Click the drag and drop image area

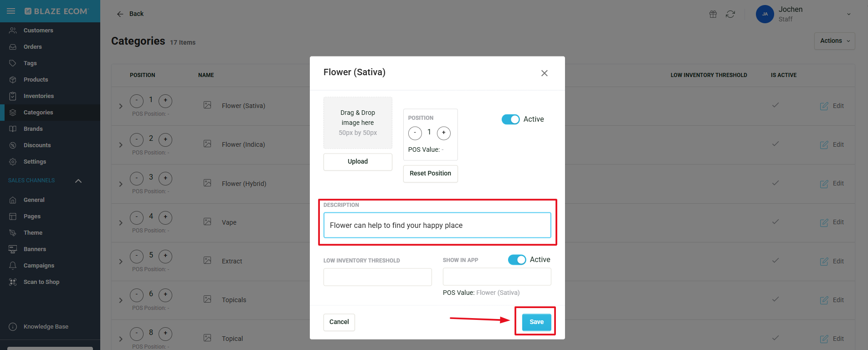358,123
